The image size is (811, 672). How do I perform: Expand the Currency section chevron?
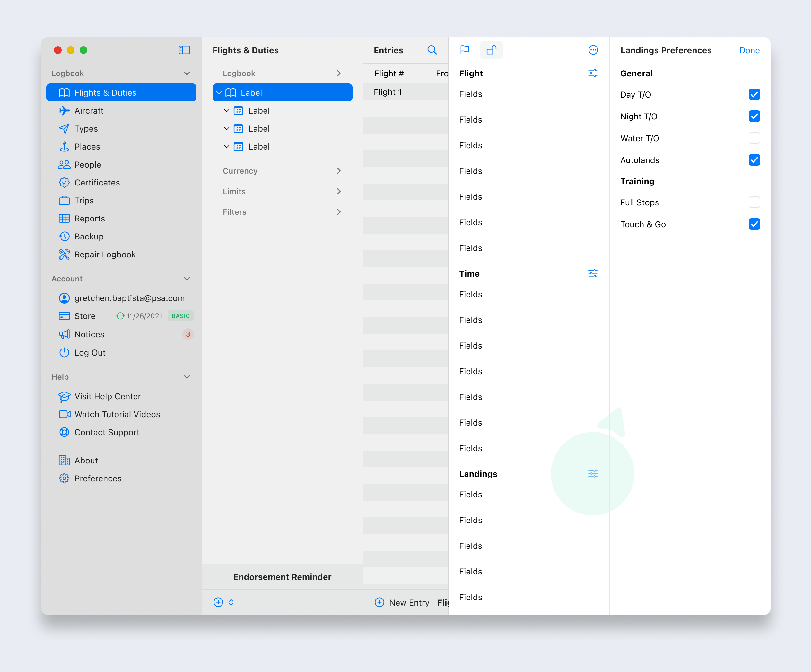coord(338,171)
